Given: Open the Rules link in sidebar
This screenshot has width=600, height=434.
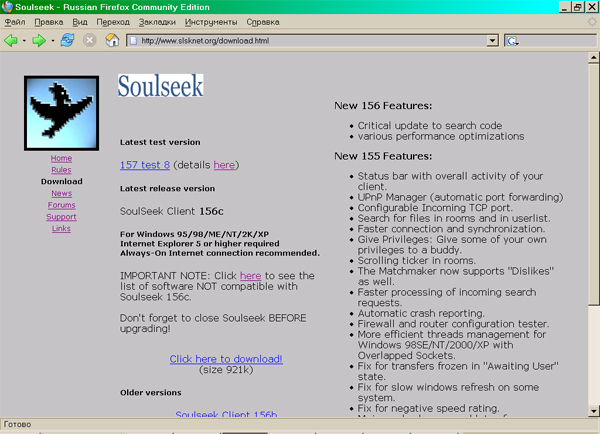Looking at the screenshot, I should (61, 170).
